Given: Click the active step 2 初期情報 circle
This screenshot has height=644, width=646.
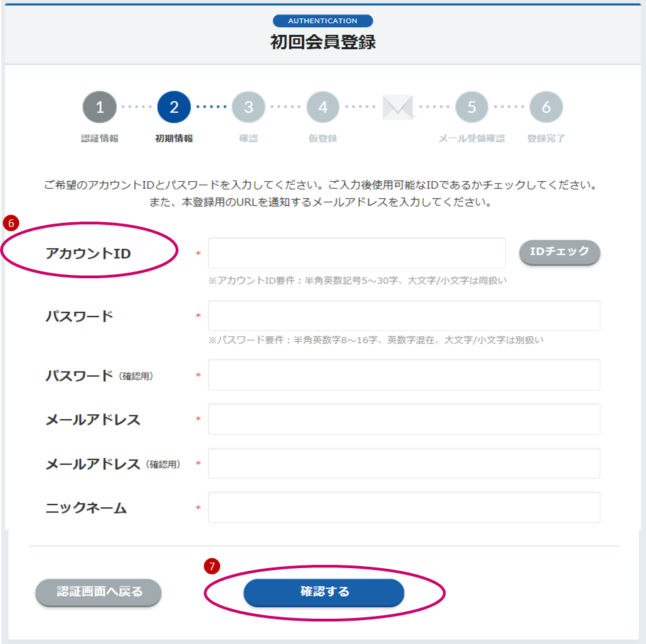Looking at the screenshot, I should (174, 107).
